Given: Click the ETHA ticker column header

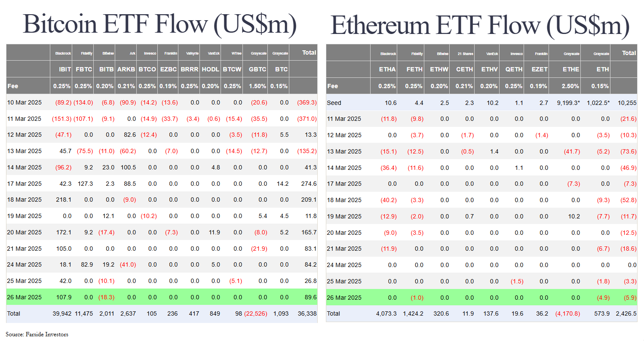Looking at the screenshot, I should pos(387,69).
